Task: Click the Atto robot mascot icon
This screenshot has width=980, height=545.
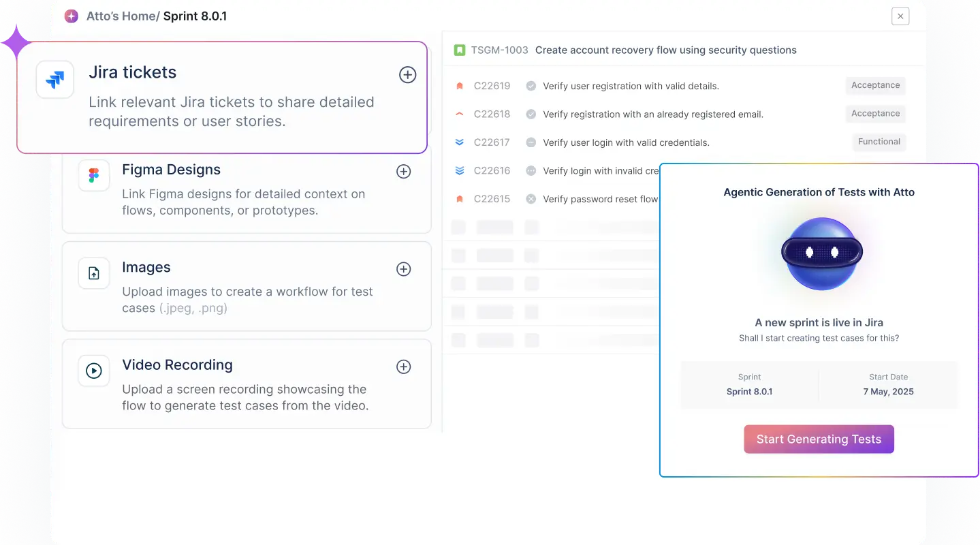Action: [x=820, y=252]
